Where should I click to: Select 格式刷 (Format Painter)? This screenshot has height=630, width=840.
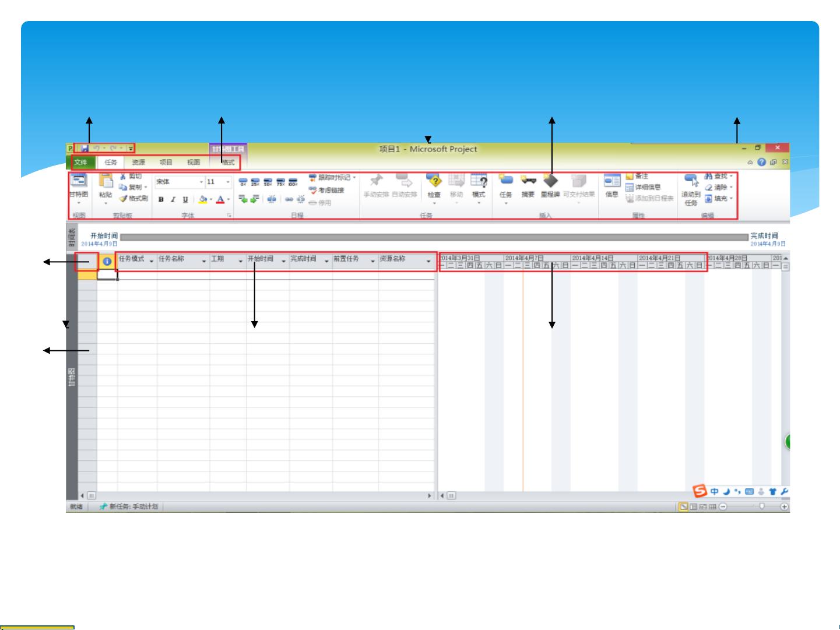tap(133, 198)
